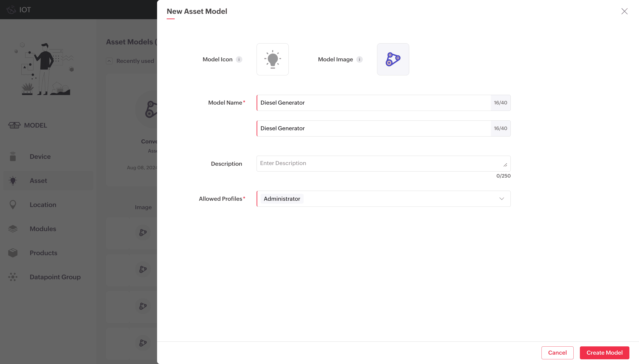Screen dimensions: 639x364
Task: Open Products sidebar entry
Action: click(x=43, y=253)
